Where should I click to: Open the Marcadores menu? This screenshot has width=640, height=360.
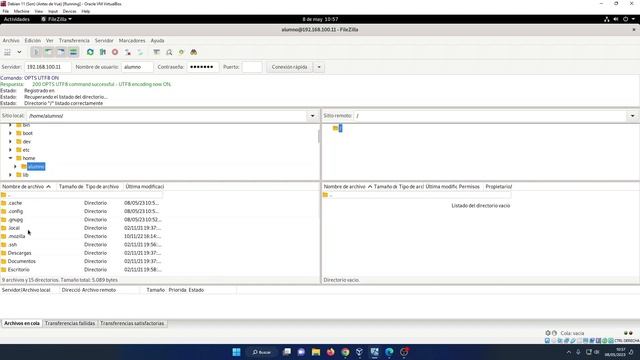(x=132, y=40)
